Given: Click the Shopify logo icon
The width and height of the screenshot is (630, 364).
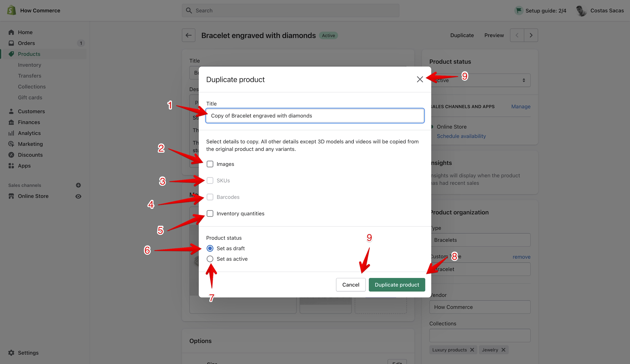Looking at the screenshot, I should [x=12, y=10].
